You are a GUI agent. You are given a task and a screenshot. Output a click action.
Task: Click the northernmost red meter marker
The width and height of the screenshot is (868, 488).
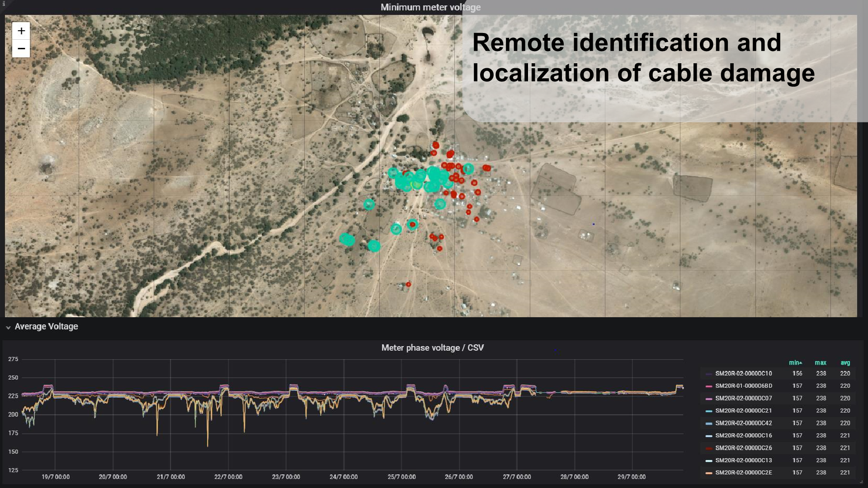click(x=436, y=145)
